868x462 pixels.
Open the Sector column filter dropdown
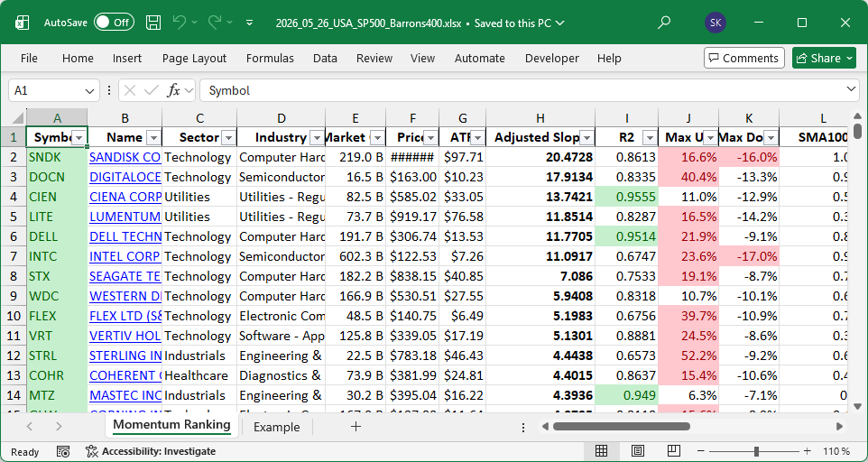[x=228, y=138]
